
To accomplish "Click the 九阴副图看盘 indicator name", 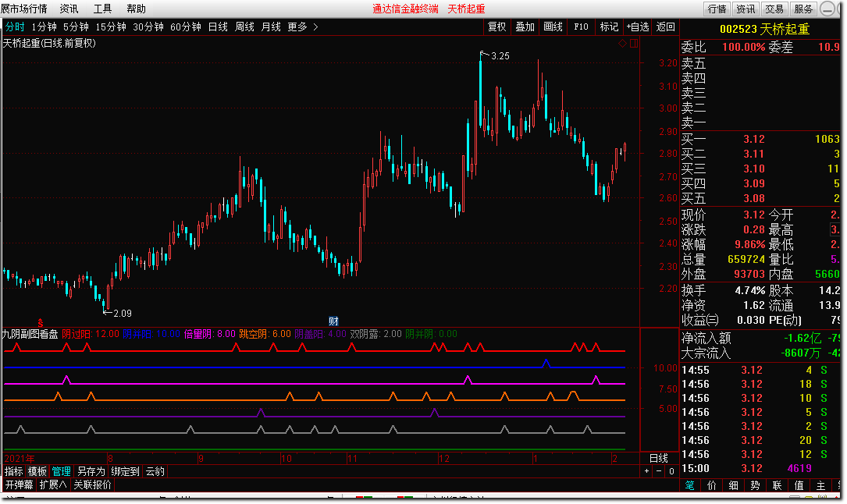I will (30, 334).
